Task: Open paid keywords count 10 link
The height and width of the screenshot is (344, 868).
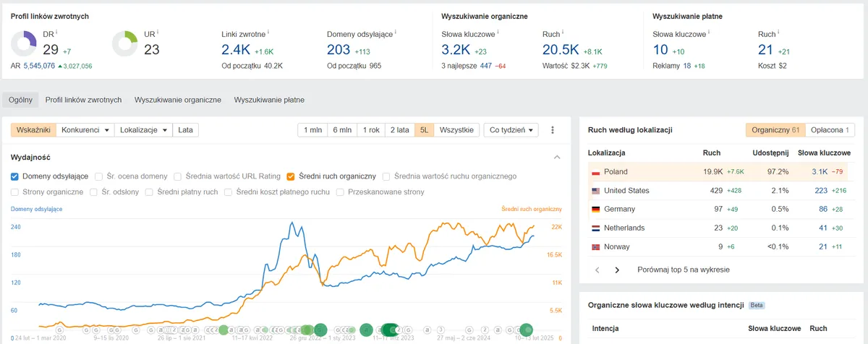Action: [660, 49]
